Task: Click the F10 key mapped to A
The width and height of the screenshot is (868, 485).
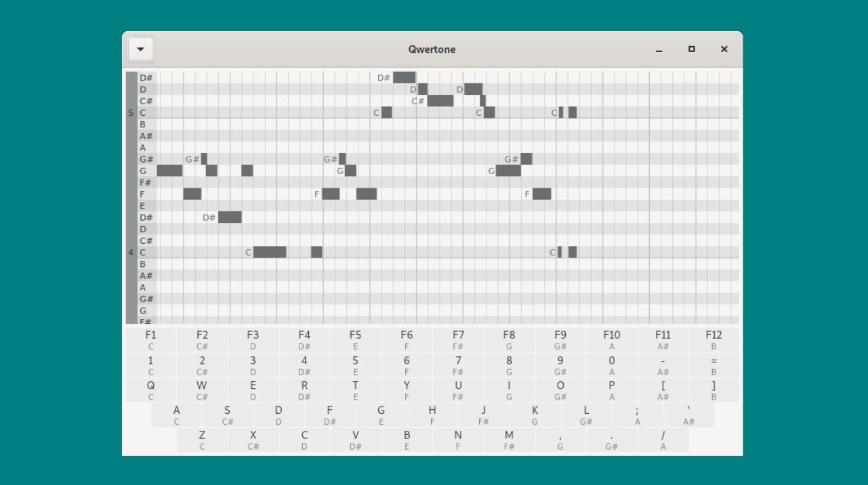Action: 611,340
